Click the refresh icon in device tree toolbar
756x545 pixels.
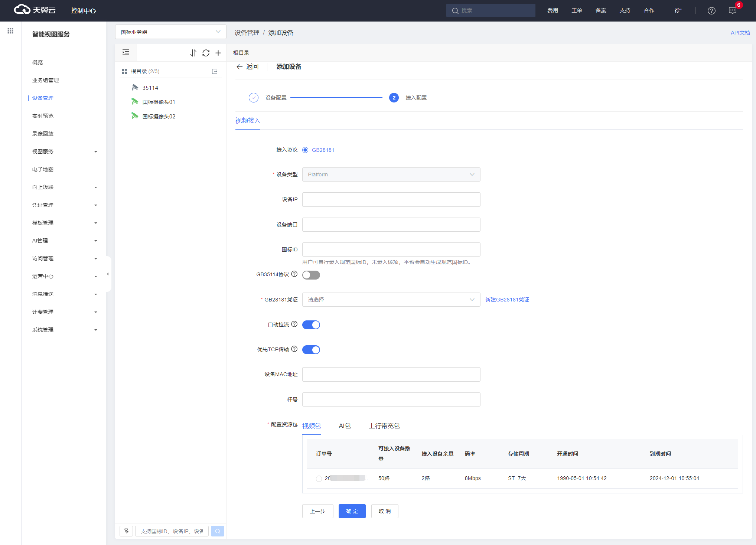(x=206, y=53)
